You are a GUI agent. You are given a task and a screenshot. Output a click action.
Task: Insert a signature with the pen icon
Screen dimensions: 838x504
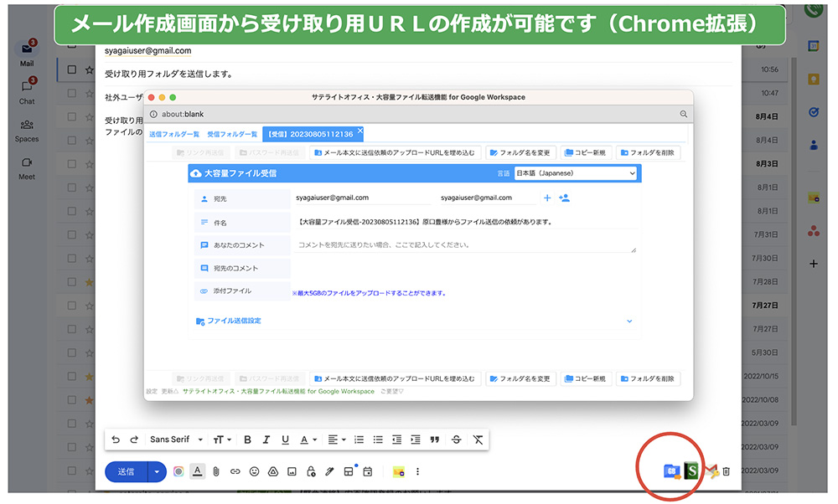329,471
